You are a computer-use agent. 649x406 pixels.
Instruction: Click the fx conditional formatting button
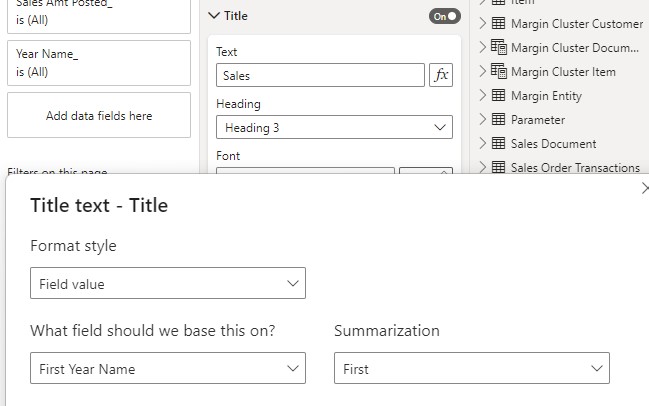pyautogui.click(x=441, y=75)
